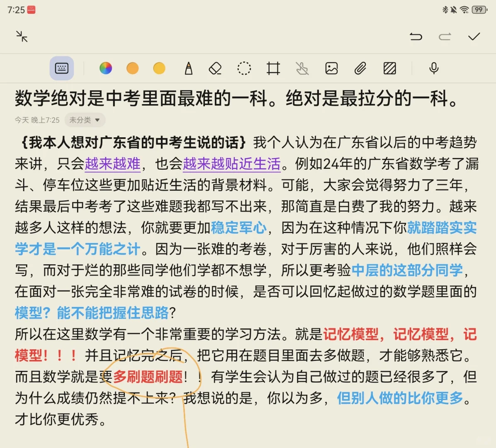Tap the last line 才比你更优秀
This screenshot has width=496, height=448.
[61, 419]
